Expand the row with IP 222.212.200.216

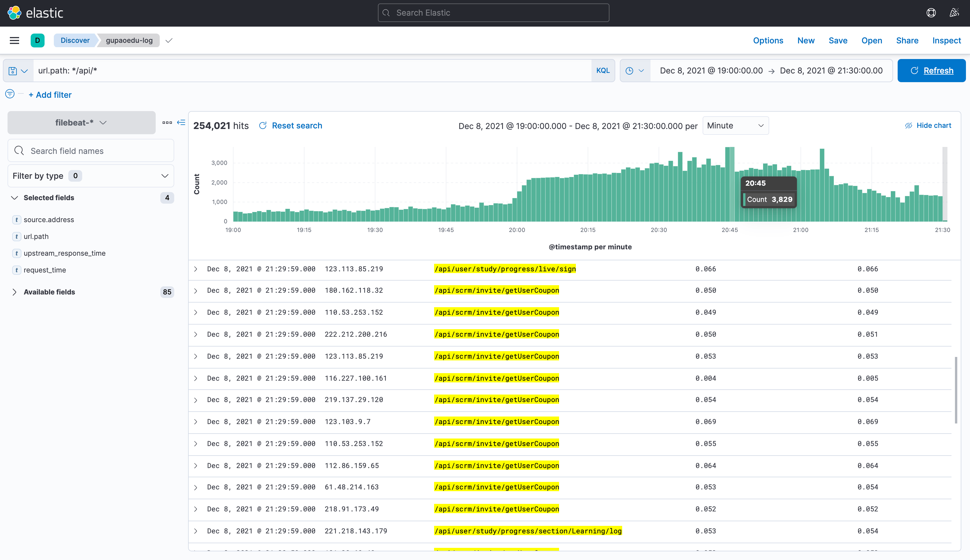pyautogui.click(x=195, y=335)
